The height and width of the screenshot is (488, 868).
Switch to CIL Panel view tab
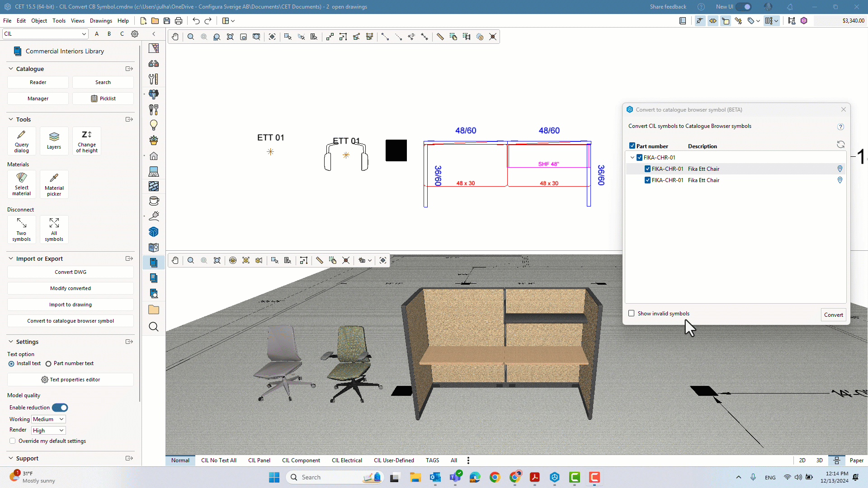pos(259,460)
